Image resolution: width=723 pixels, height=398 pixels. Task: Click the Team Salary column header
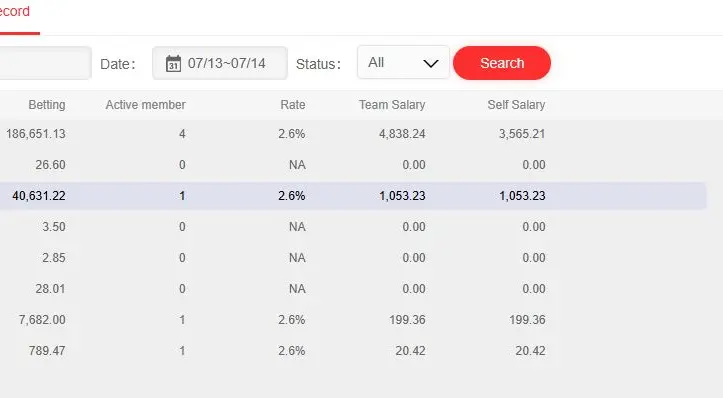pyautogui.click(x=392, y=105)
